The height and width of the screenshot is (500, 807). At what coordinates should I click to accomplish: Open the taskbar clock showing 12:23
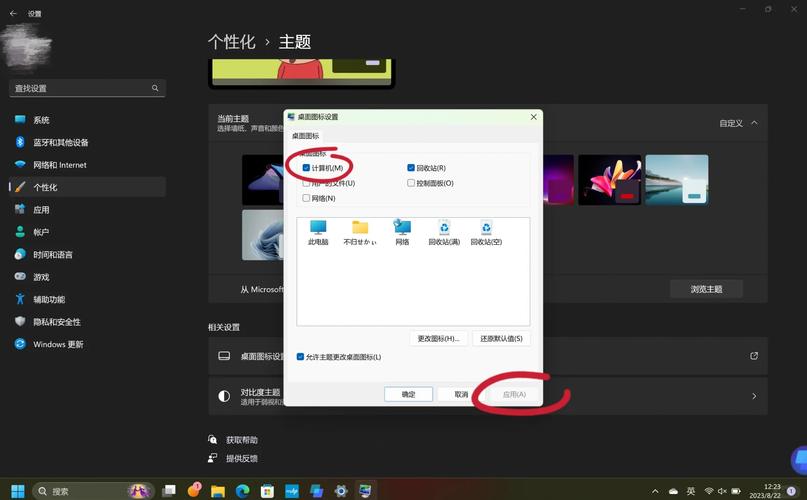pos(765,491)
